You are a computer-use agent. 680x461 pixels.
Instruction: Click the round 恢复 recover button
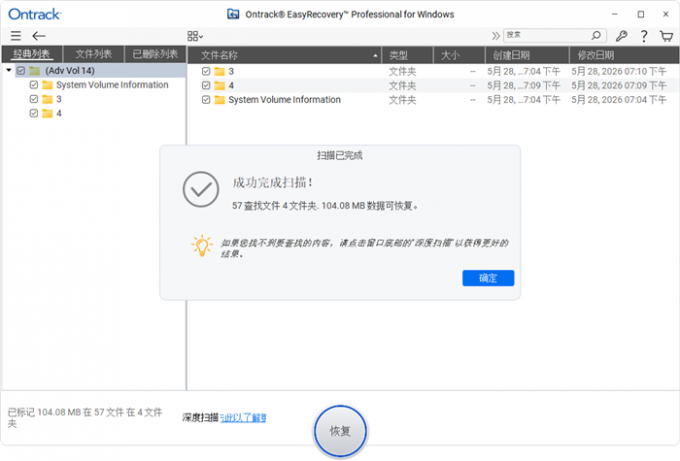(x=340, y=431)
